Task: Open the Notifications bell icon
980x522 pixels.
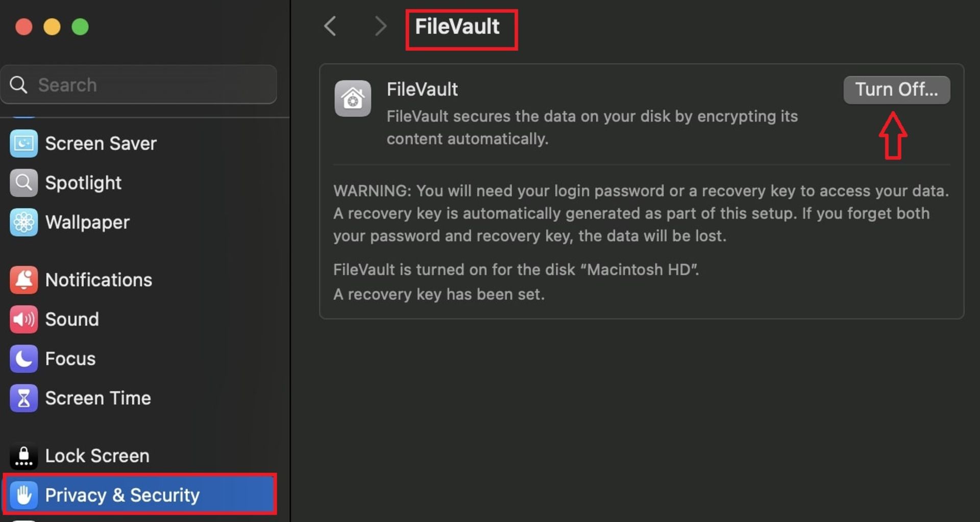Action: point(23,280)
